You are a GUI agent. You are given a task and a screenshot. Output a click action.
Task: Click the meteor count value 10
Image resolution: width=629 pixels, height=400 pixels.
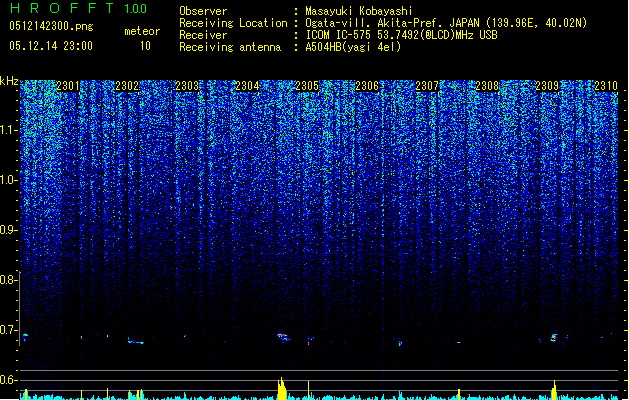point(145,46)
